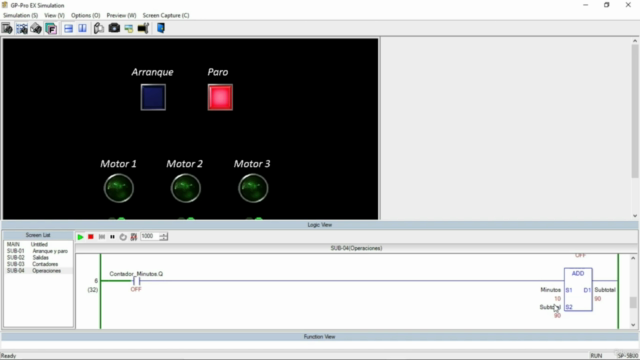Click logic view scroll down arrow

coord(633,325)
